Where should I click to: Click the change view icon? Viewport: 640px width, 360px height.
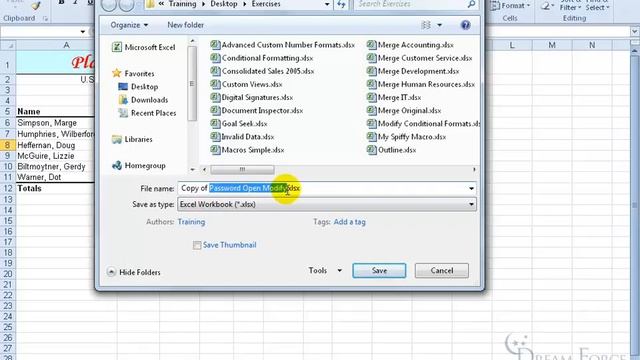coord(426,25)
